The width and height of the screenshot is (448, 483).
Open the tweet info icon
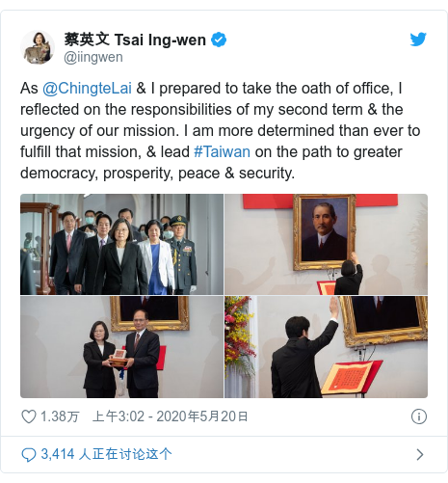[x=419, y=416]
